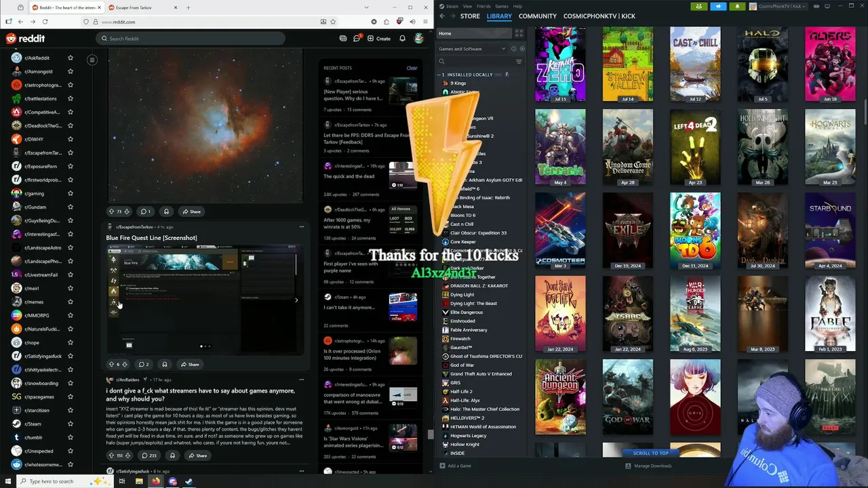Open Steam announcements megaphone button
Image resolution: width=868 pixels, height=488 pixels.
pos(718,6)
